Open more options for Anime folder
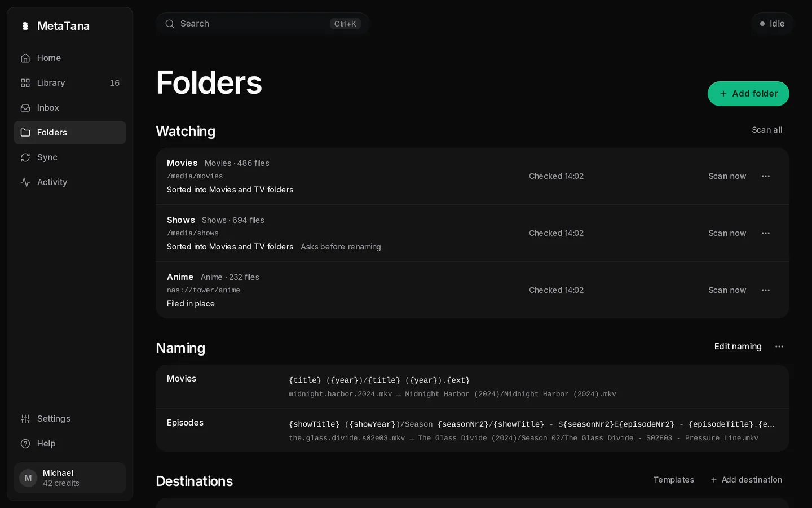 click(x=766, y=290)
